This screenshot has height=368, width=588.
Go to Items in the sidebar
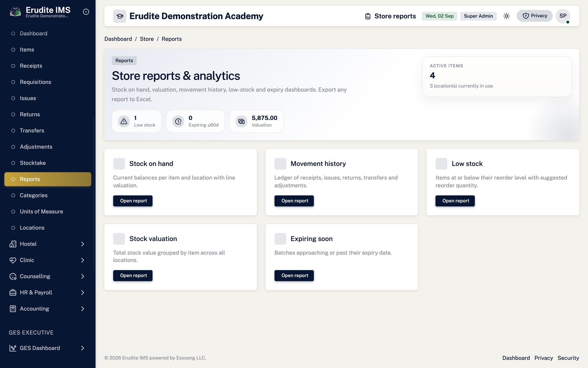pyautogui.click(x=48, y=50)
